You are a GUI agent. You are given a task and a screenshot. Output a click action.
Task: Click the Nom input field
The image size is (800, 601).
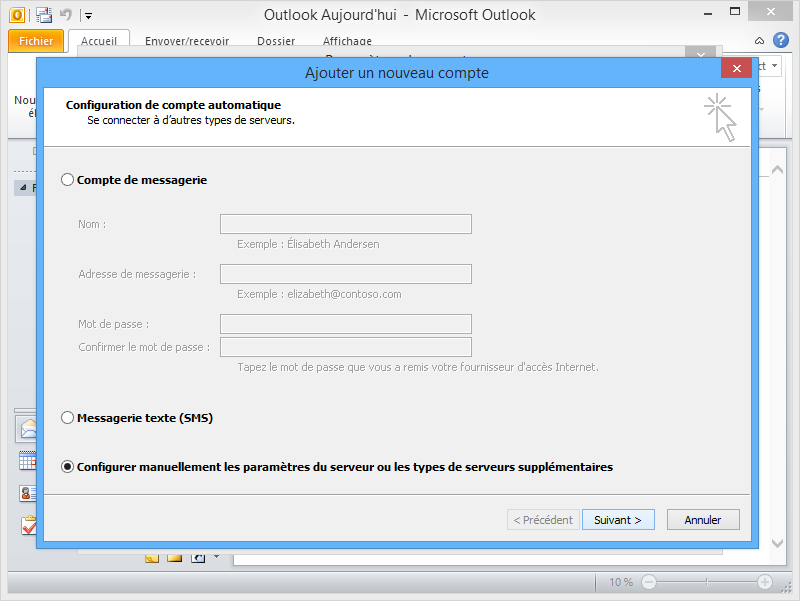coord(346,224)
